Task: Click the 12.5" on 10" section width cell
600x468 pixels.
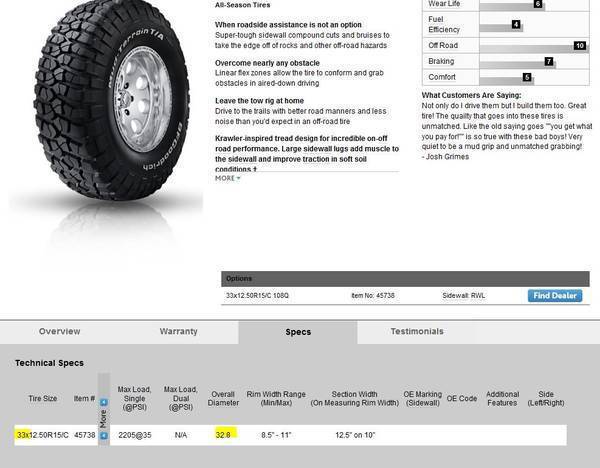Action: [x=355, y=435]
